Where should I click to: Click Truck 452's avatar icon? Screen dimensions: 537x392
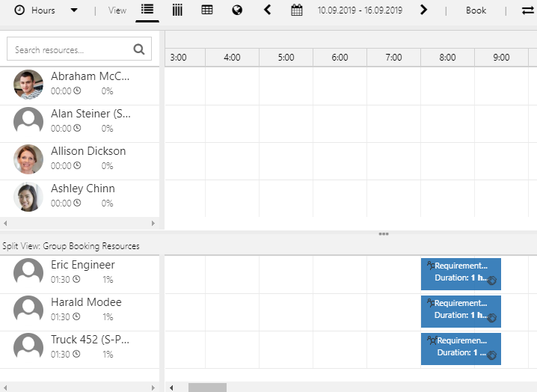tap(28, 348)
